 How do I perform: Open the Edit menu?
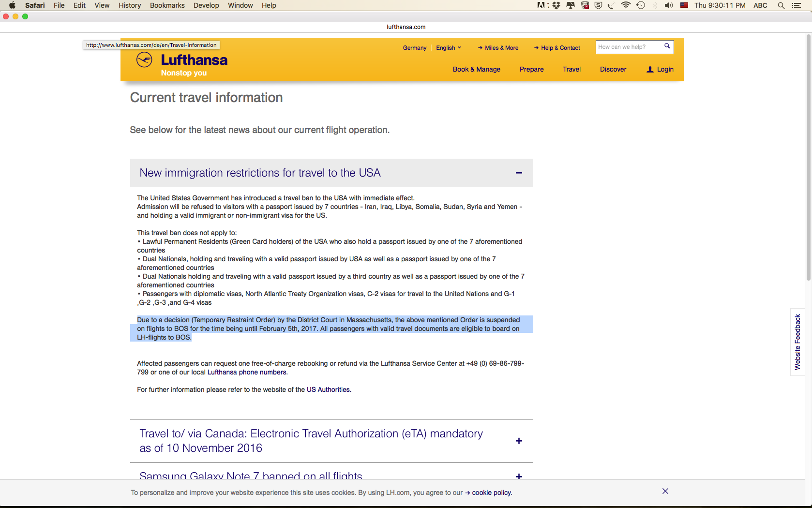(x=79, y=5)
